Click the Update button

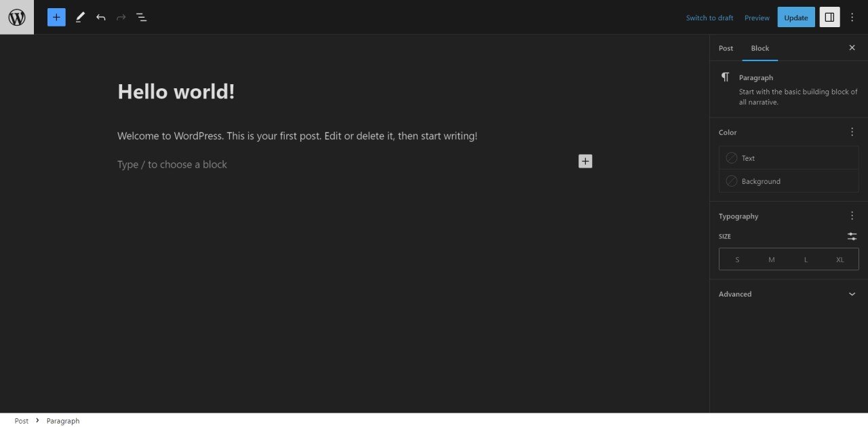point(795,17)
